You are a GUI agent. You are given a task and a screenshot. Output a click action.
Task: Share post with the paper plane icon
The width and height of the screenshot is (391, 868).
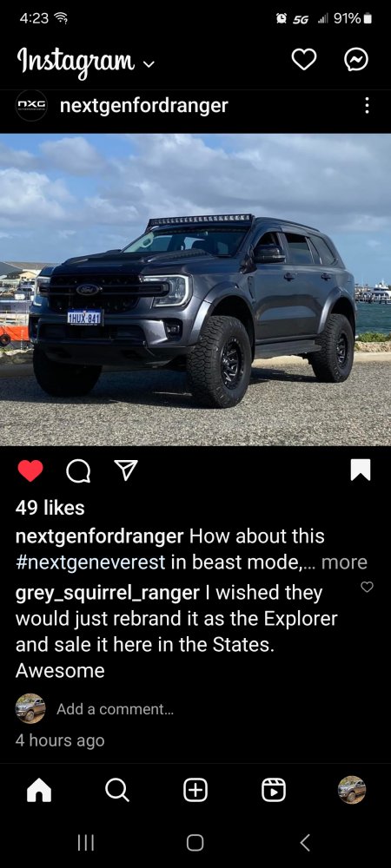(x=126, y=470)
